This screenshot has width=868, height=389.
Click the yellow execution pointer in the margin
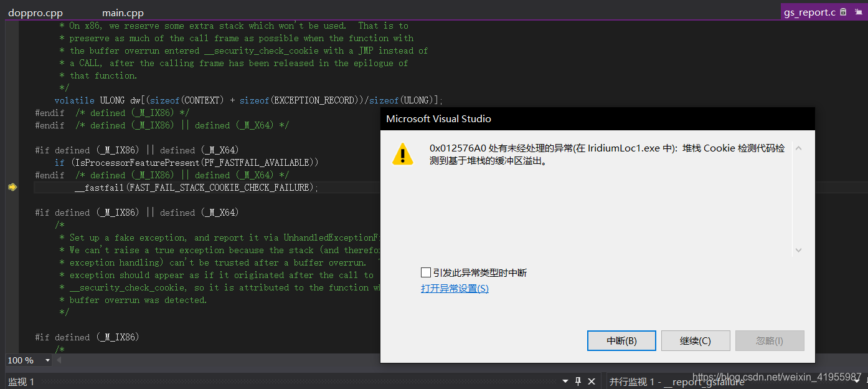[12, 186]
